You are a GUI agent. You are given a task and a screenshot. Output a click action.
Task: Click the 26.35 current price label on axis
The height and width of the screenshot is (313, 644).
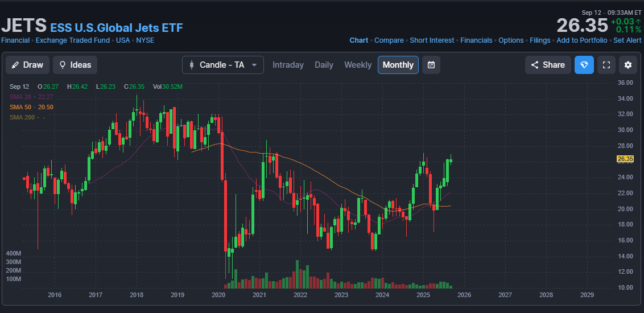point(625,159)
